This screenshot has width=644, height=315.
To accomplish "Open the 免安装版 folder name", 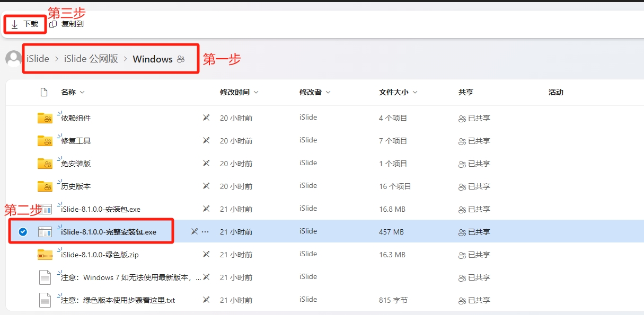I will click(76, 164).
